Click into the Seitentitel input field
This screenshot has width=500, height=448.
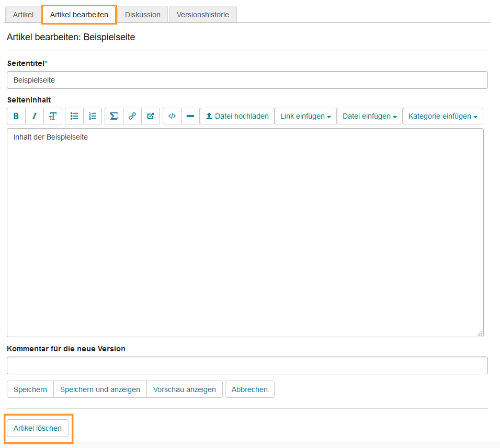[247, 80]
